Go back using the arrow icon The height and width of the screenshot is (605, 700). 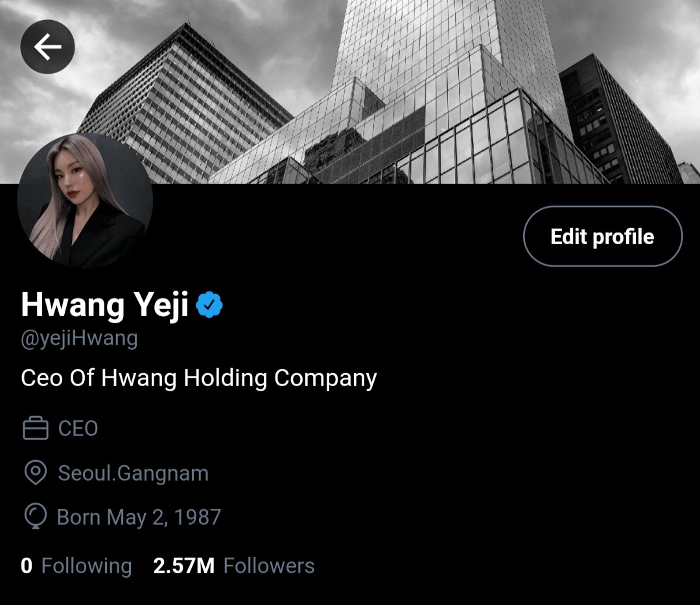tap(47, 47)
